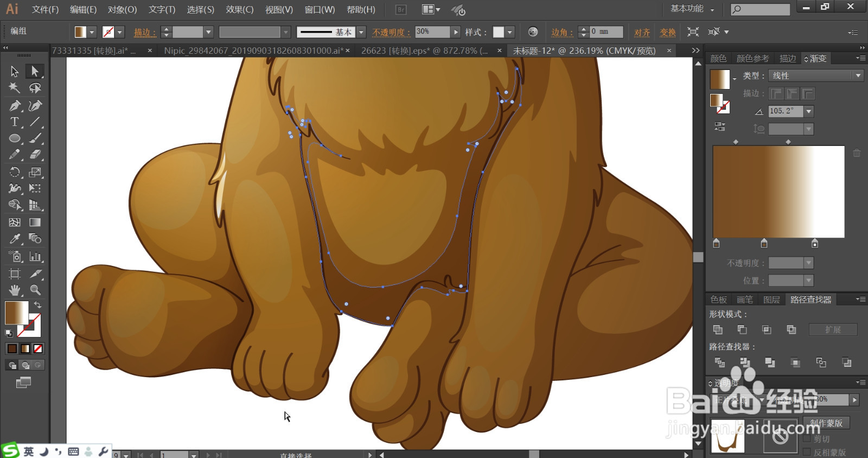Select the Pen tool

(15, 105)
